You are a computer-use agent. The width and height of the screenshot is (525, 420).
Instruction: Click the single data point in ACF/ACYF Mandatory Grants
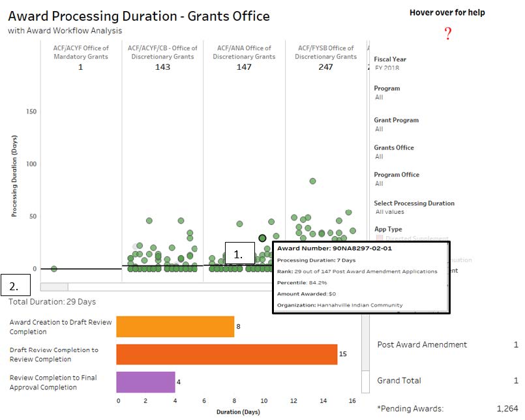(54, 269)
